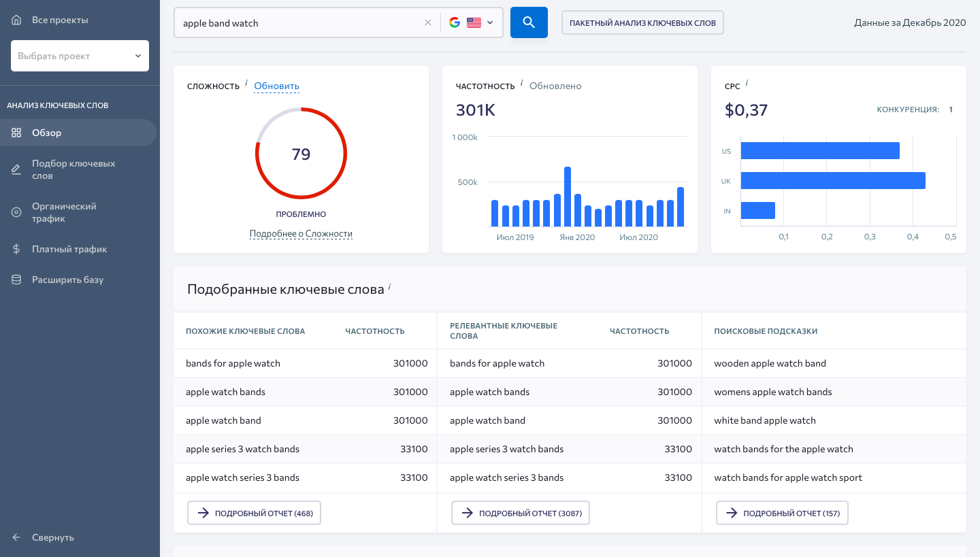Click similar keyword apple series 3 watch bands
Image resolution: width=980 pixels, height=557 pixels.
[242, 449]
